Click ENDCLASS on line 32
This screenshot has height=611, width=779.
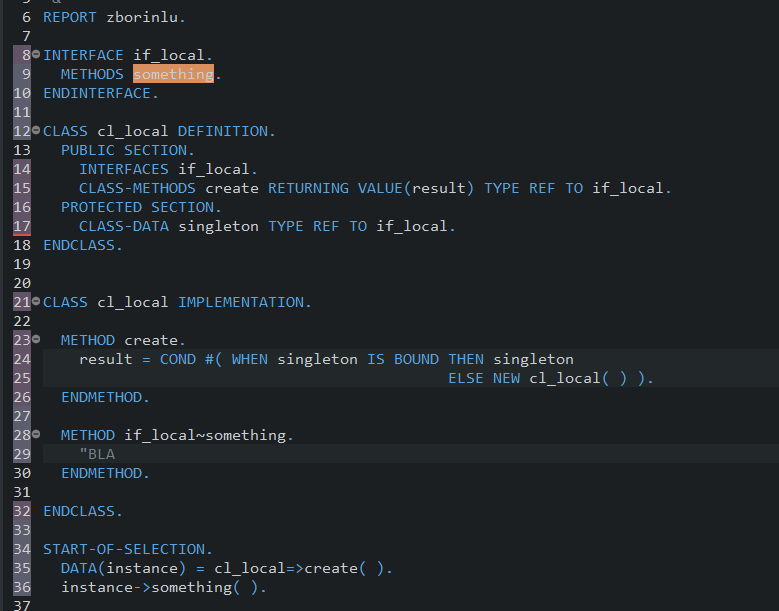pyautogui.click(x=79, y=512)
